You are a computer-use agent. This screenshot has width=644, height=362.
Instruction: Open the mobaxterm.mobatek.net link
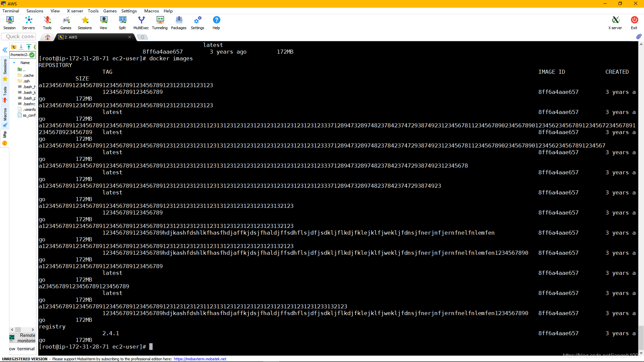click(200, 359)
